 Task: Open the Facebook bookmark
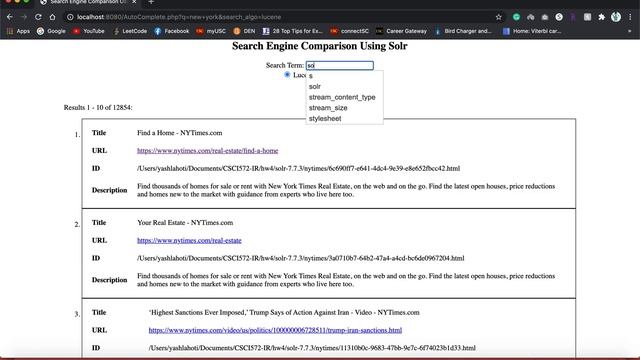pos(171,31)
